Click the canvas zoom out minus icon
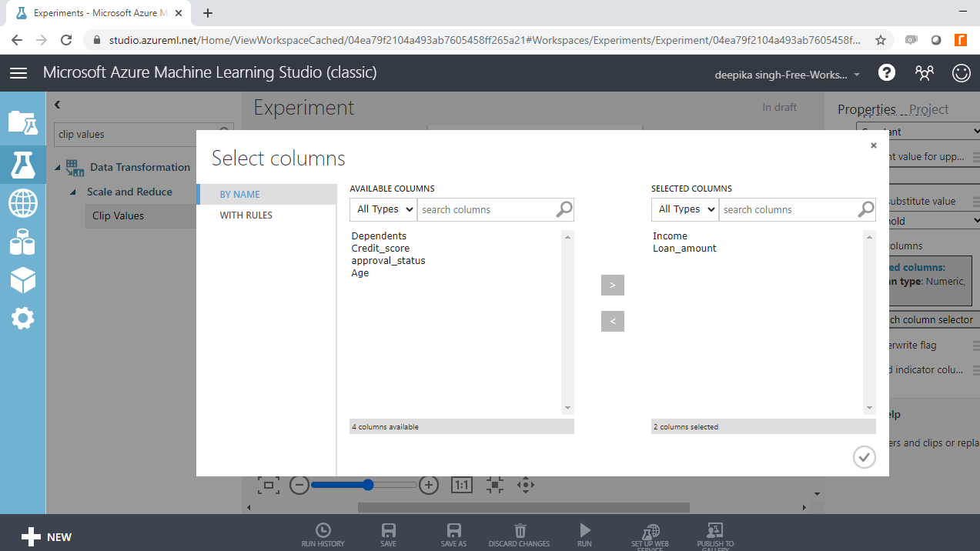Image resolution: width=980 pixels, height=551 pixels. [x=299, y=485]
